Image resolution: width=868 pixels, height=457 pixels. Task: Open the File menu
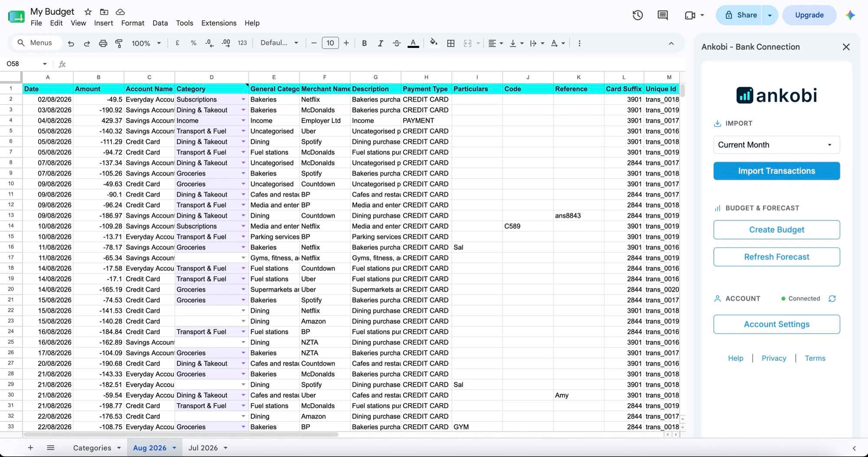pos(36,23)
